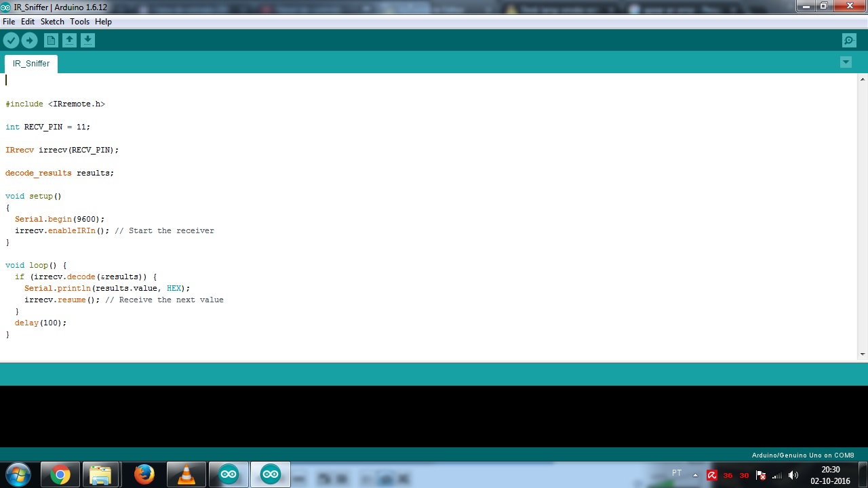Open the Edit menu

pos(28,22)
